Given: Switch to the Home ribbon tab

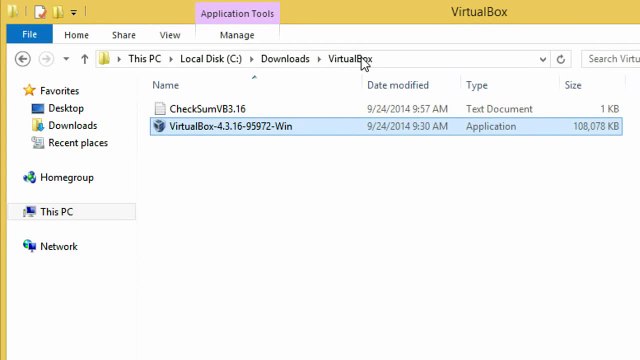Looking at the screenshot, I should point(76,35).
